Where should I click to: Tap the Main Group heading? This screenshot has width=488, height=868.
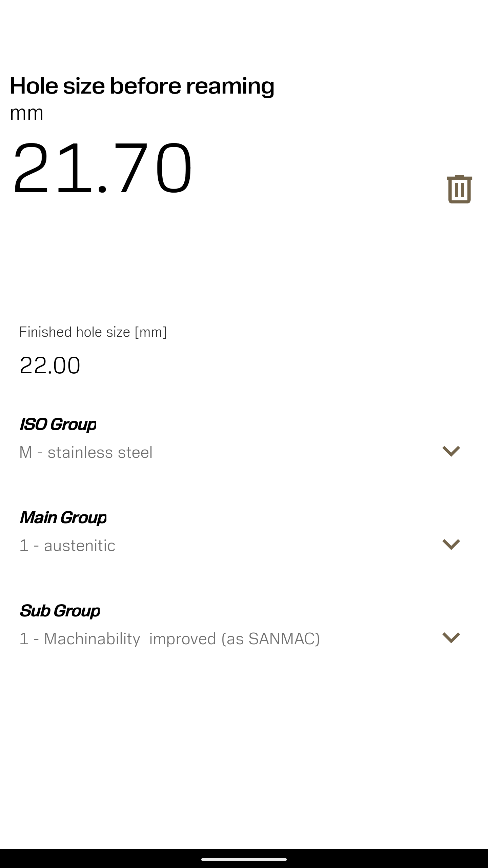click(63, 518)
